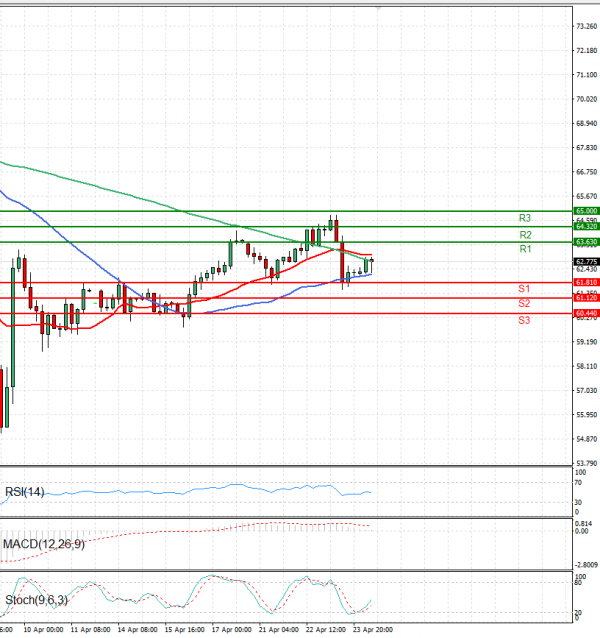The height and width of the screenshot is (638, 600).
Task: Select the R2 resistance label
Action: point(524,235)
